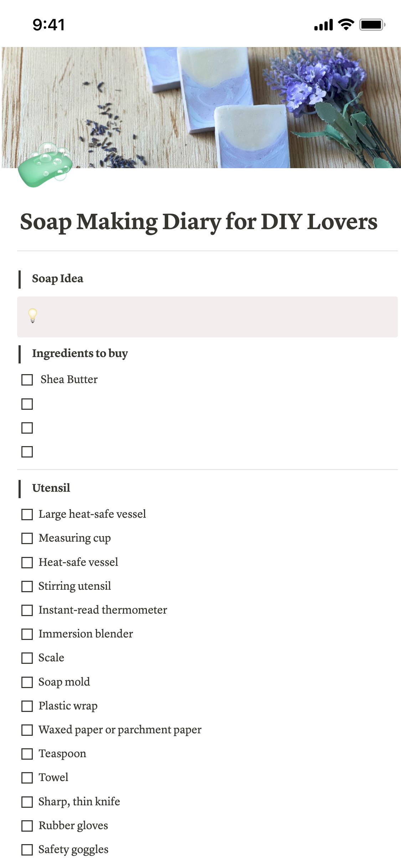Screen dimensions: 401x868
Task: Click inside the empty Soap Idea callout
Action: [214, 317]
